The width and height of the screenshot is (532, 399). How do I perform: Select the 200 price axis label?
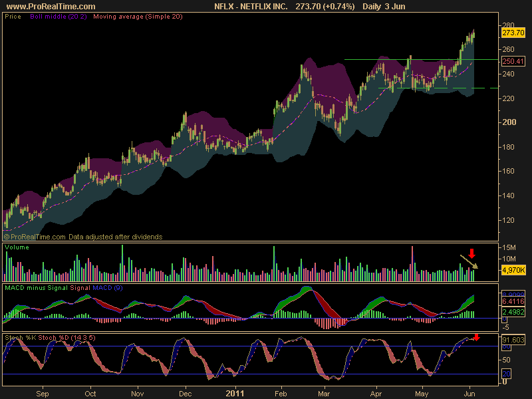[x=509, y=122]
